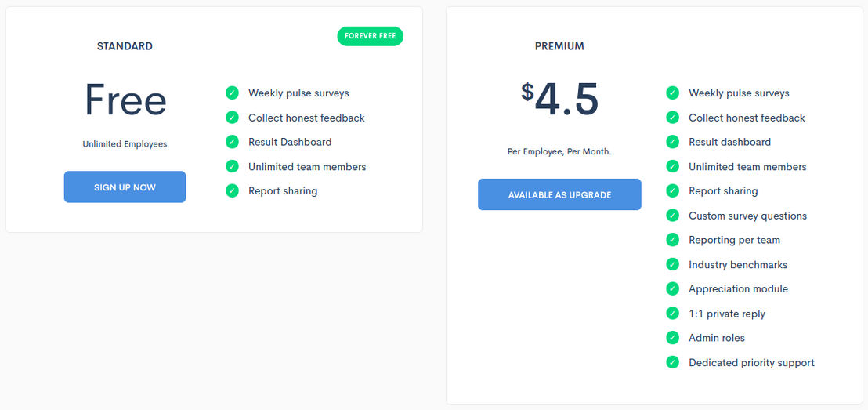The image size is (868, 410).
Task: Click Premium's Weekly pulse surveys check icon
Action: coord(673,93)
